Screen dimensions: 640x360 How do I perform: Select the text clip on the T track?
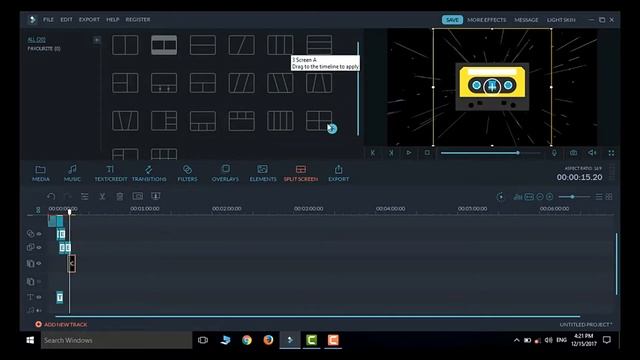pyautogui.click(x=60, y=297)
